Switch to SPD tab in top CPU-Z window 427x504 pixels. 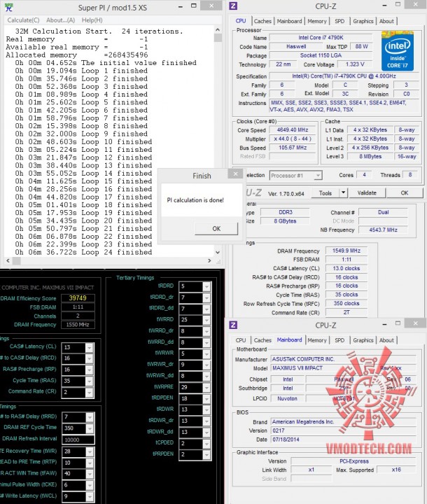tap(339, 21)
